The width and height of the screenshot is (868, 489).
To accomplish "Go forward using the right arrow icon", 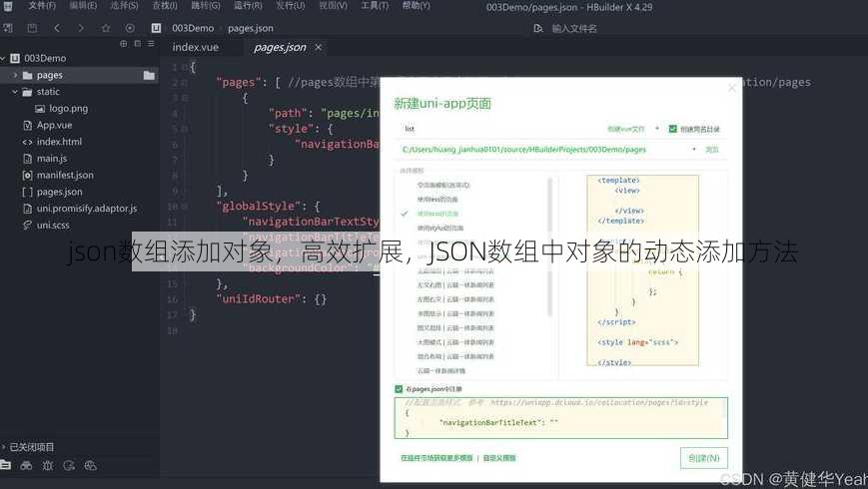I will coord(81,28).
